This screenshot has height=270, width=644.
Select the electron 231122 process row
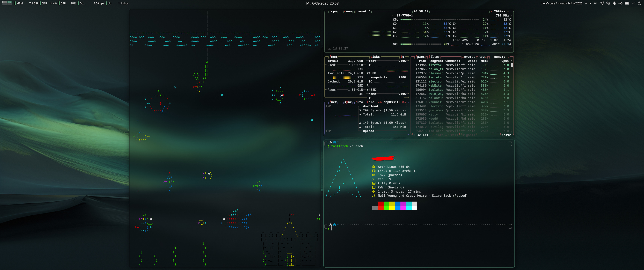tap(462, 81)
